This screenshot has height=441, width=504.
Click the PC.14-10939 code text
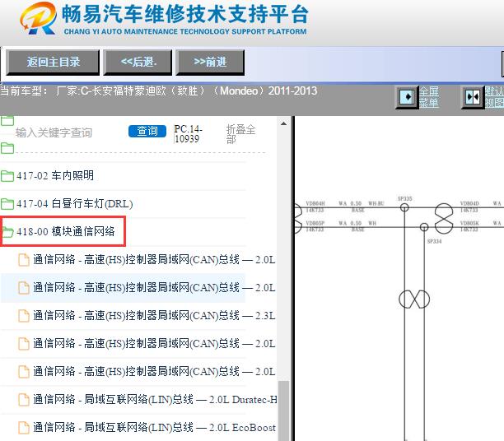click(x=188, y=133)
